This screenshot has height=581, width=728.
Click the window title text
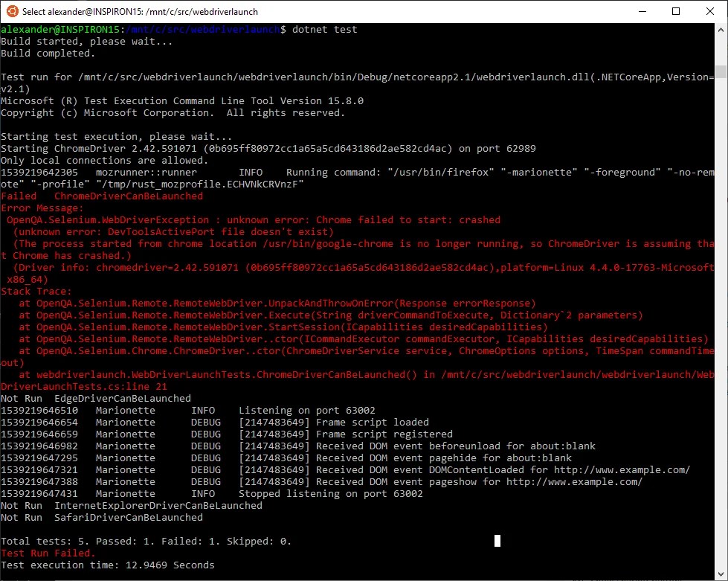point(140,12)
